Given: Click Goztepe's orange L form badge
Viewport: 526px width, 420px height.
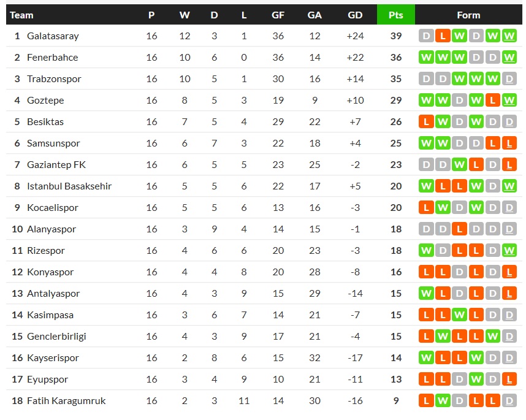Looking at the screenshot, I should [x=492, y=101].
